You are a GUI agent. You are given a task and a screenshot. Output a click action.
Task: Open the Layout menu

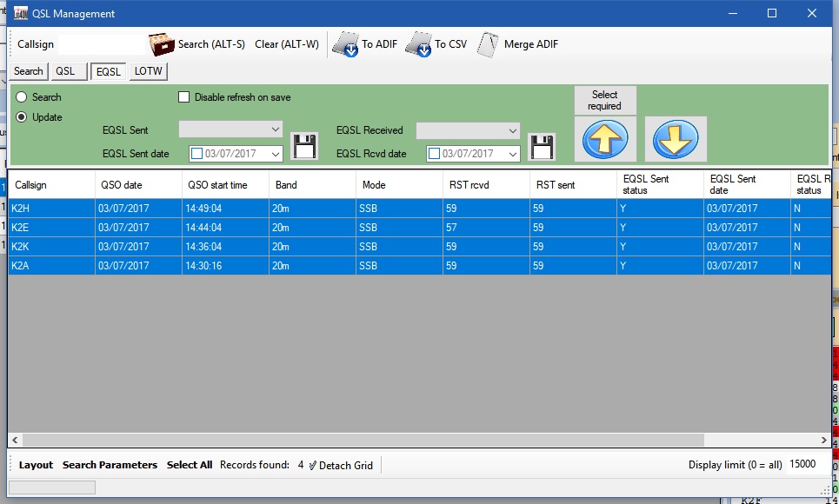36,465
